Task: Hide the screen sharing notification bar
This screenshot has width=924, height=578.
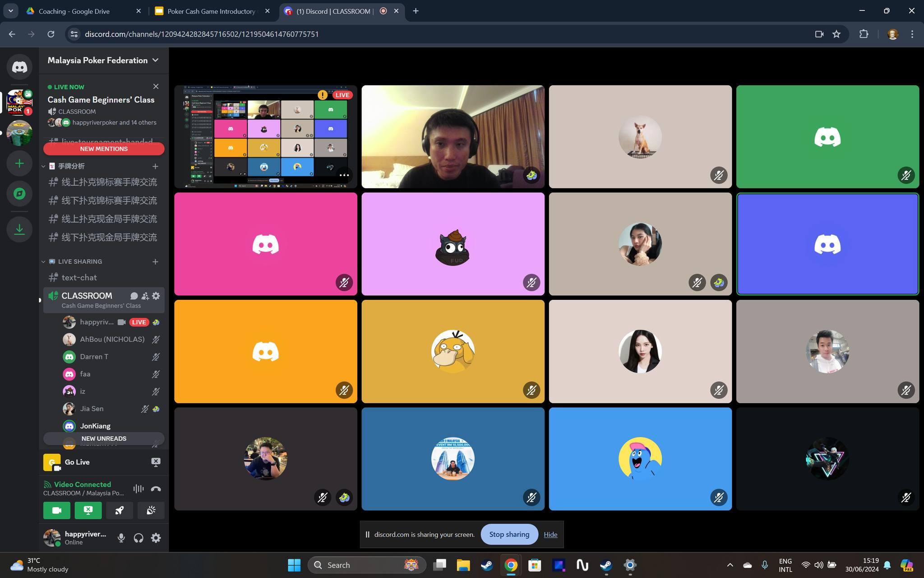Action: point(550,534)
